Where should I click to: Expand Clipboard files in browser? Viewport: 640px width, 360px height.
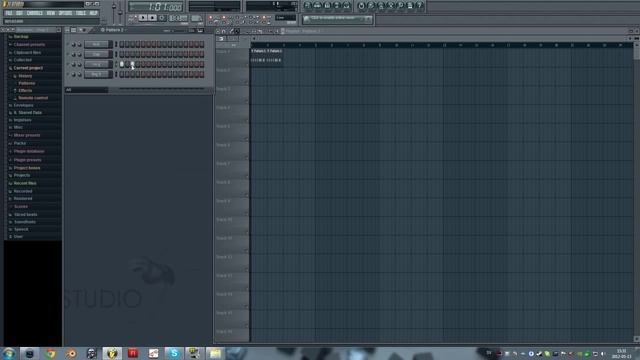(27, 52)
